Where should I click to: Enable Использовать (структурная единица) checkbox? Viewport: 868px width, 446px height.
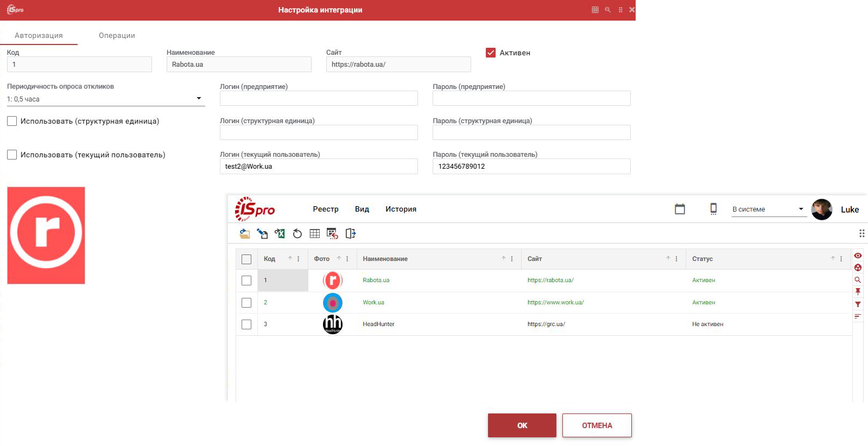tap(12, 121)
